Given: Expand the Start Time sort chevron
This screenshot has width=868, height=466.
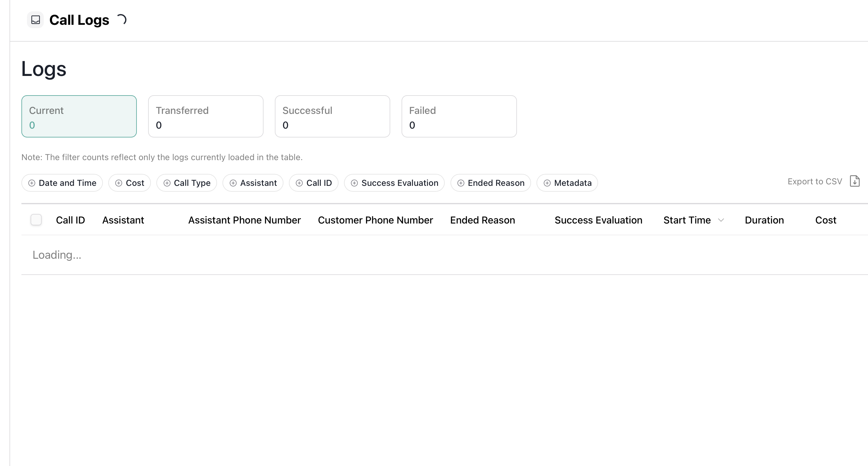Looking at the screenshot, I should tap(721, 220).
